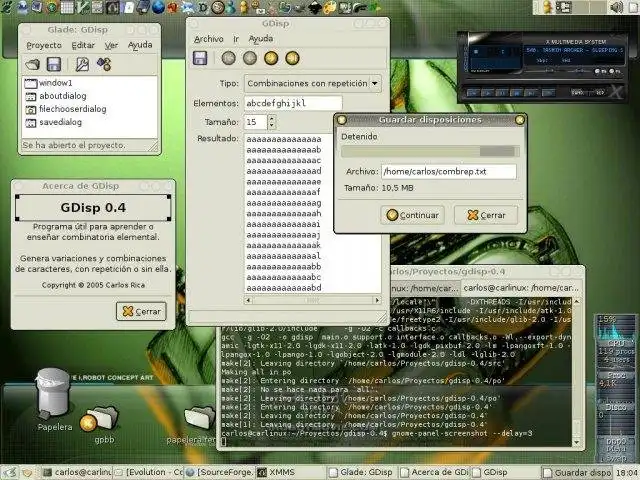This screenshot has height=480, width=640.
Task: Click XMMS stop button
Action: pyautogui.click(x=516, y=93)
